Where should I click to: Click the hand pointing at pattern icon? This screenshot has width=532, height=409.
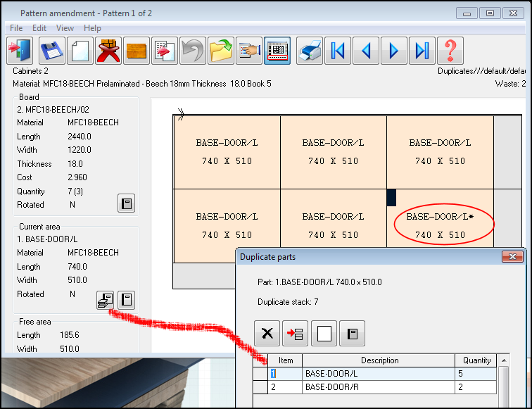tap(249, 51)
